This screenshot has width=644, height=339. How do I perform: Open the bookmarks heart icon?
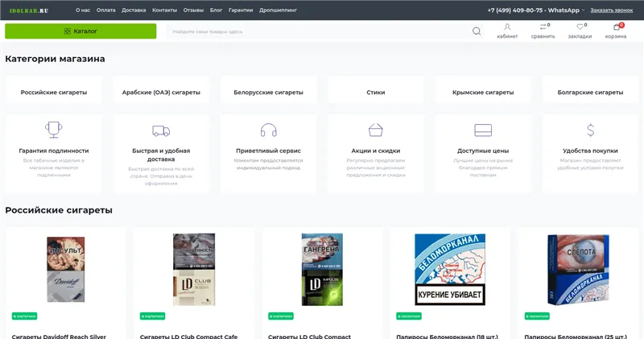tap(580, 27)
